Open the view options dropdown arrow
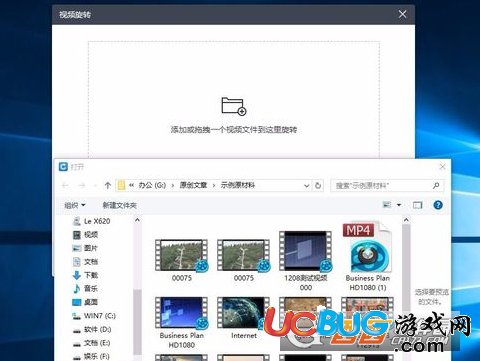Viewport: 480px width, 361px height. click(x=399, y=205)
